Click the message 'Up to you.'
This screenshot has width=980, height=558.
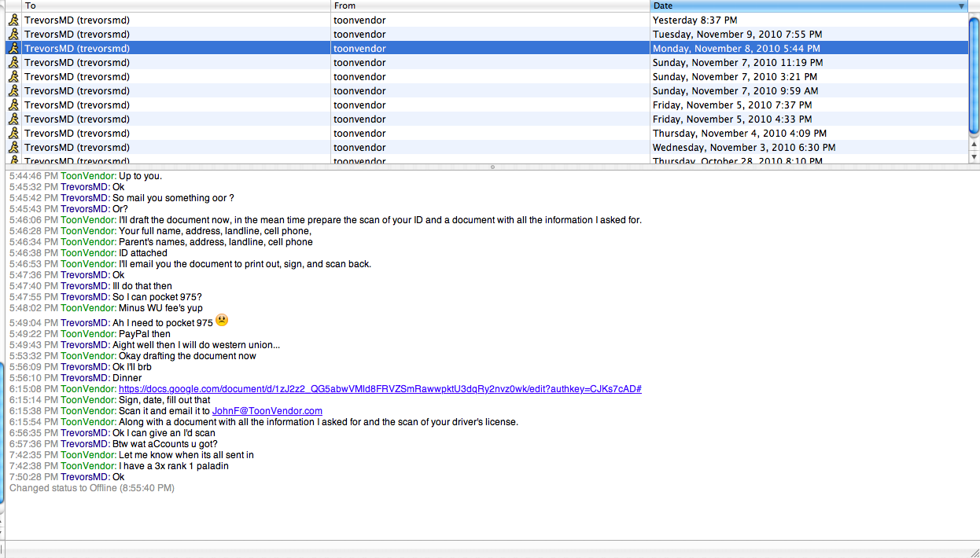[141, 176]
